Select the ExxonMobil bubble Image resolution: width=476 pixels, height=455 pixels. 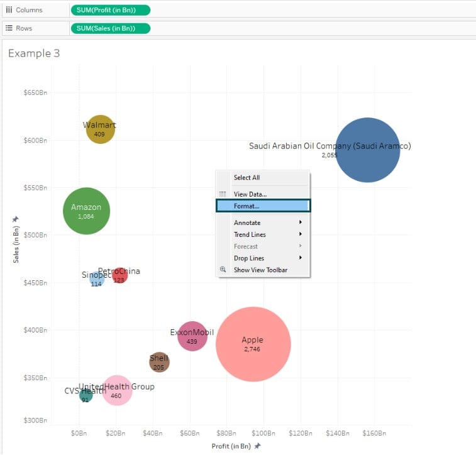[x=192, y=336]
